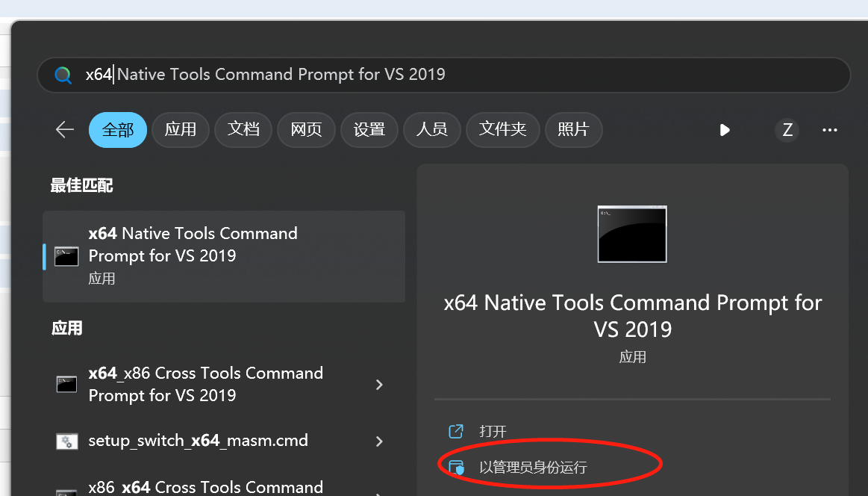
Task: Expand x64_x86 Cross Tools result chevron
Action: (x=379, y=385)
